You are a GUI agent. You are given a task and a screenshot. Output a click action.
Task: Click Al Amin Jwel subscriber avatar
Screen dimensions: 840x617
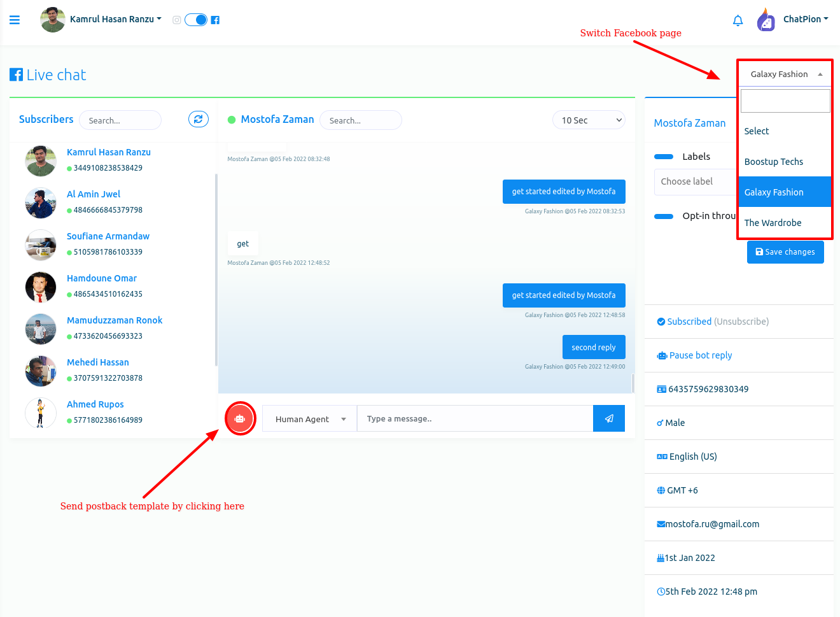(x=41, y=202)
